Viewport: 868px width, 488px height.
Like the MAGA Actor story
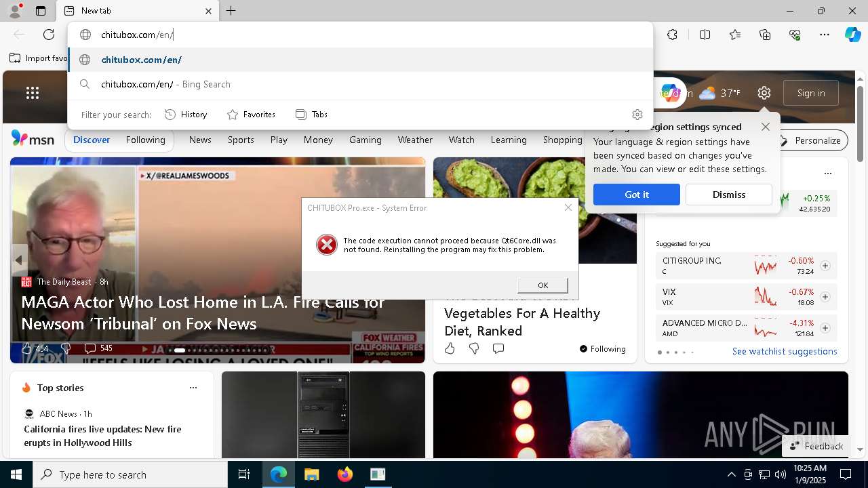pos(26,348)
